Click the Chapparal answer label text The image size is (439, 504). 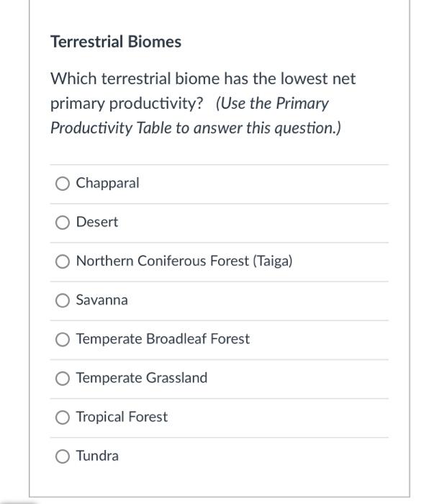tap(108, 184)
